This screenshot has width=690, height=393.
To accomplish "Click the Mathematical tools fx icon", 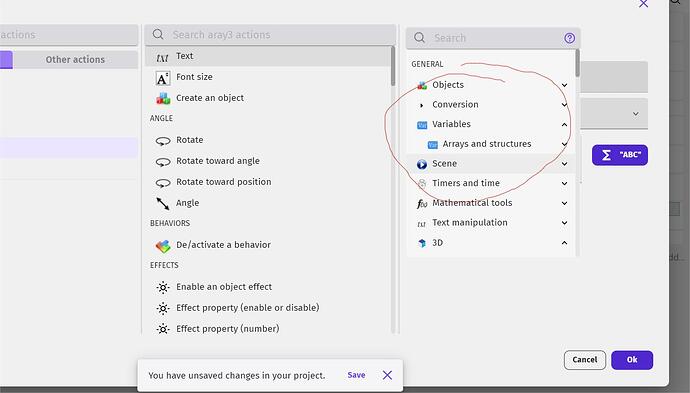I will pyautogui.click(x=422, y=203).
